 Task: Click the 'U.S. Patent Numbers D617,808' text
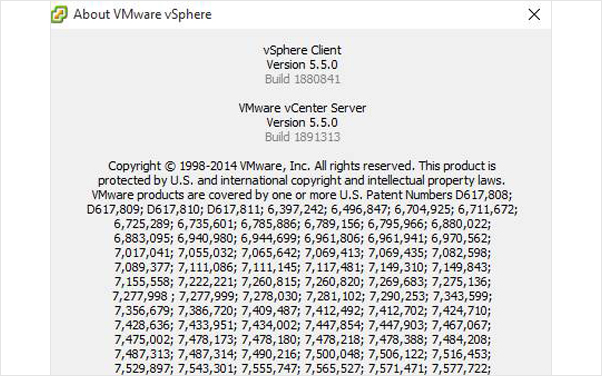tap(424, 195)
